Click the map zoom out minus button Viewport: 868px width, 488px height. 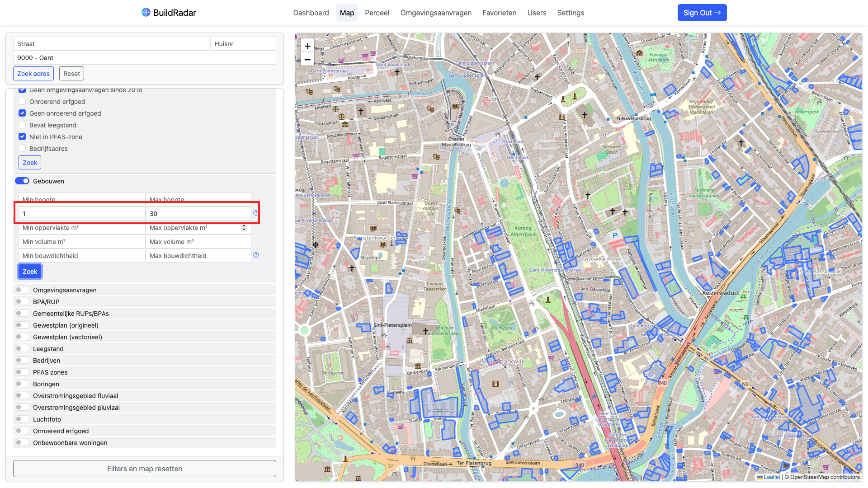[x=307, y=60]
